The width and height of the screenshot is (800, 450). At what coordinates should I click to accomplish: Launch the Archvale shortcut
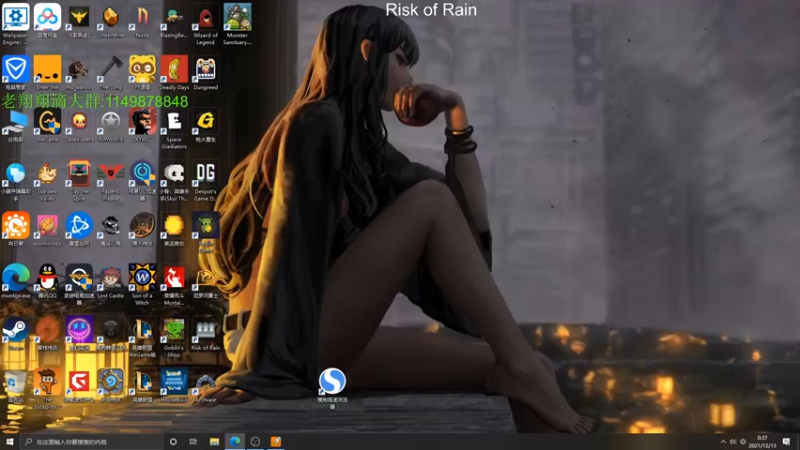(205, 386)
